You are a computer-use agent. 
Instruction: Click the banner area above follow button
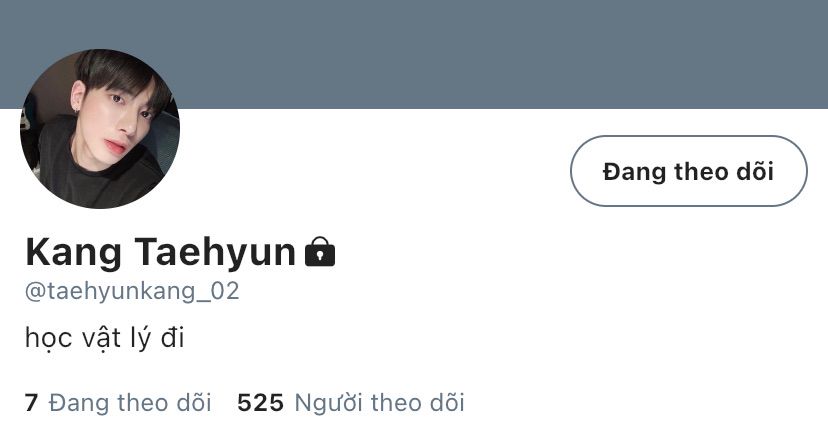coord(689,54)
